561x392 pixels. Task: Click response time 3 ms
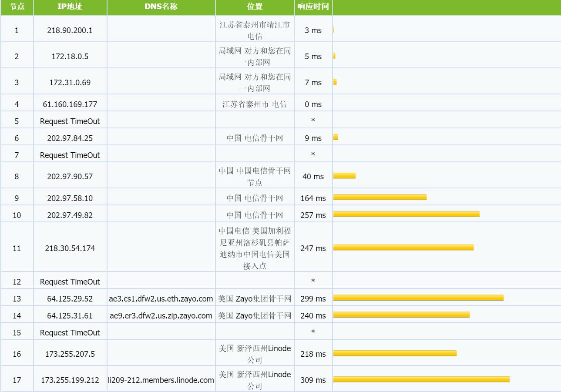pyautogui.click(x=313, y=30)
